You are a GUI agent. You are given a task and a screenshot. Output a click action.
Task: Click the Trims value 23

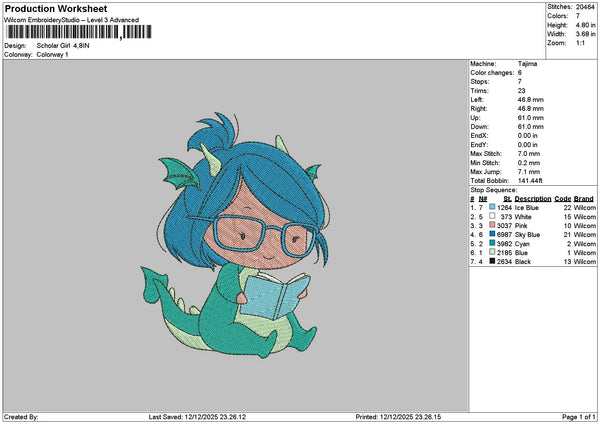(x=521, y=91)
